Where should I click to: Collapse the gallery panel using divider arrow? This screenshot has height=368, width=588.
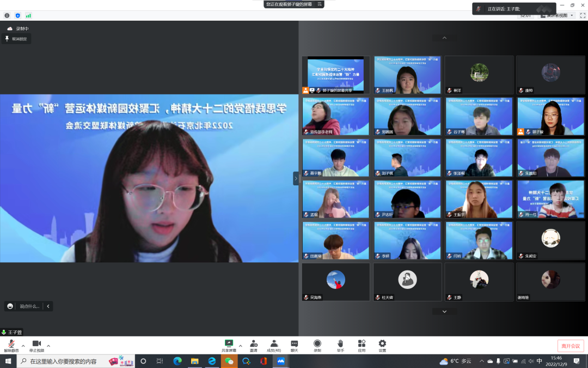click(296, 178)
